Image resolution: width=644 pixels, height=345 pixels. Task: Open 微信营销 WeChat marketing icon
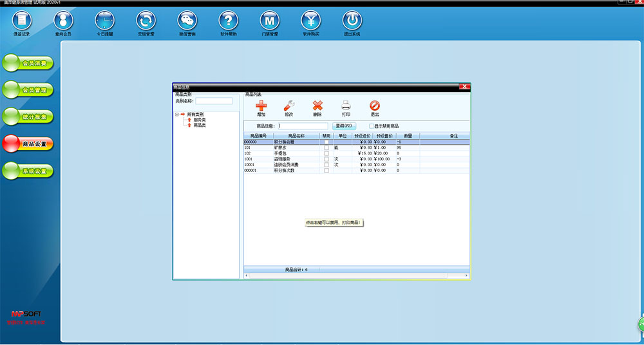click(x=187, y=21)
